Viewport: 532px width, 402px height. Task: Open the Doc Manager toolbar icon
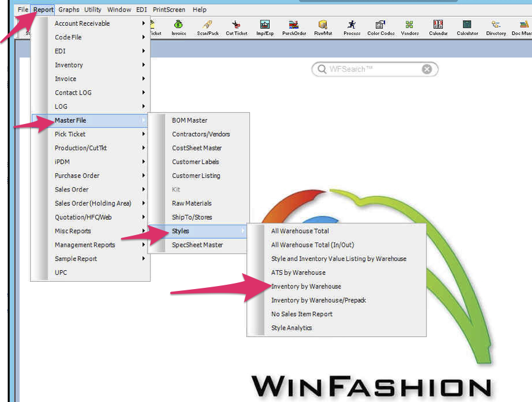click(522, 28)
